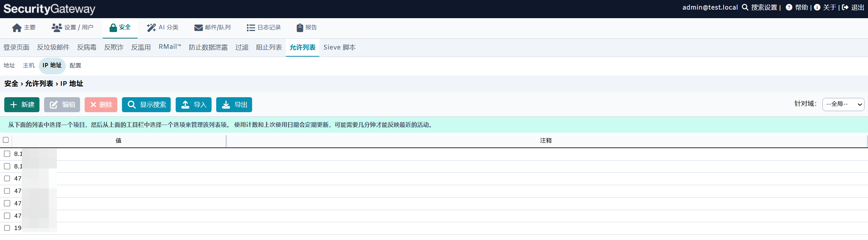Screen dimensions: 868x240
Task: Select the 主机 sub-tab
Action: [x=29, y=66]
